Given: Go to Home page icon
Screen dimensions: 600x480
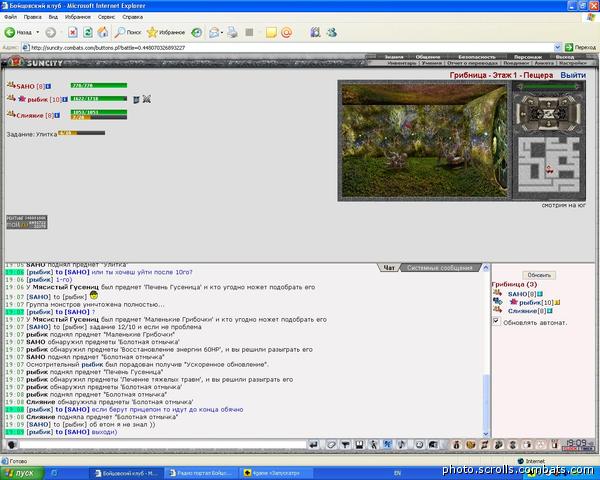Looking at the screenshot, I should 103,33.
